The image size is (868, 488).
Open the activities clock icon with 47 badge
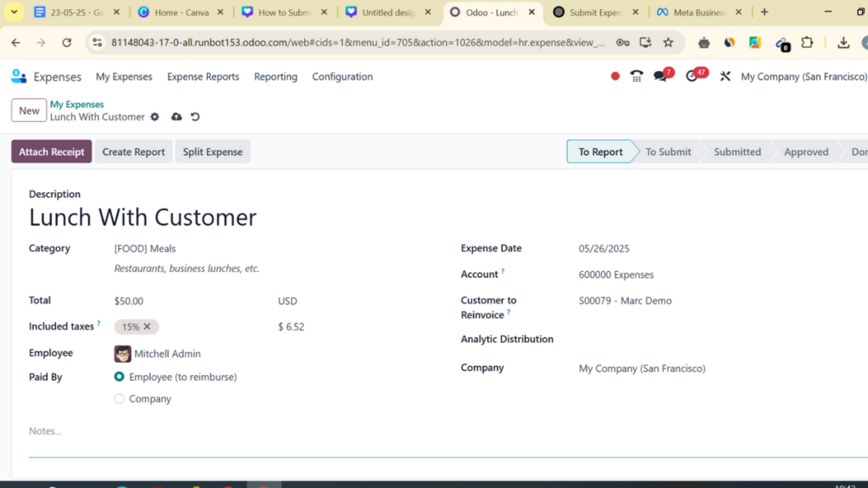pos(692,76)
